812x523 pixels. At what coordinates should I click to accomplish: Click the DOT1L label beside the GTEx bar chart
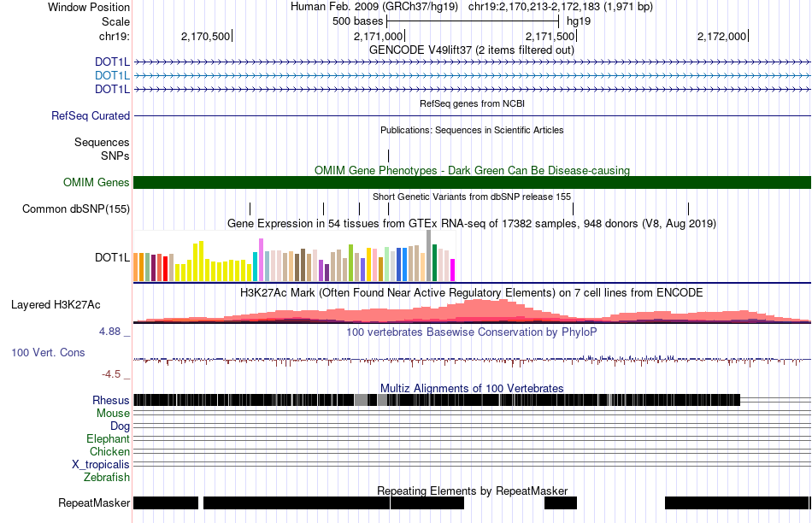112,257
